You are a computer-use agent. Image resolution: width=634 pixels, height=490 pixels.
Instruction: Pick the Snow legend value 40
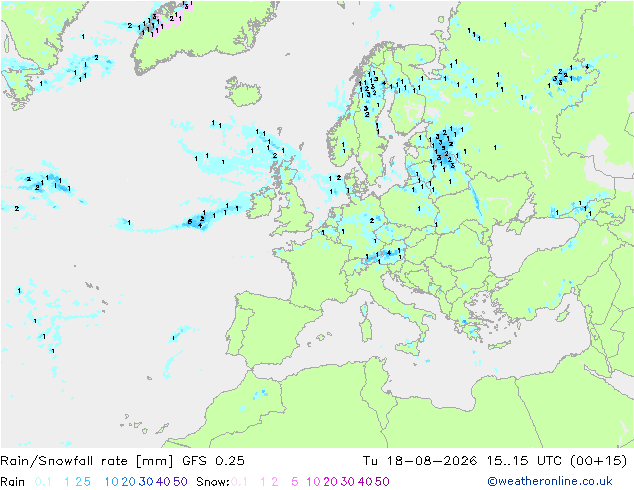pos(365,482)
